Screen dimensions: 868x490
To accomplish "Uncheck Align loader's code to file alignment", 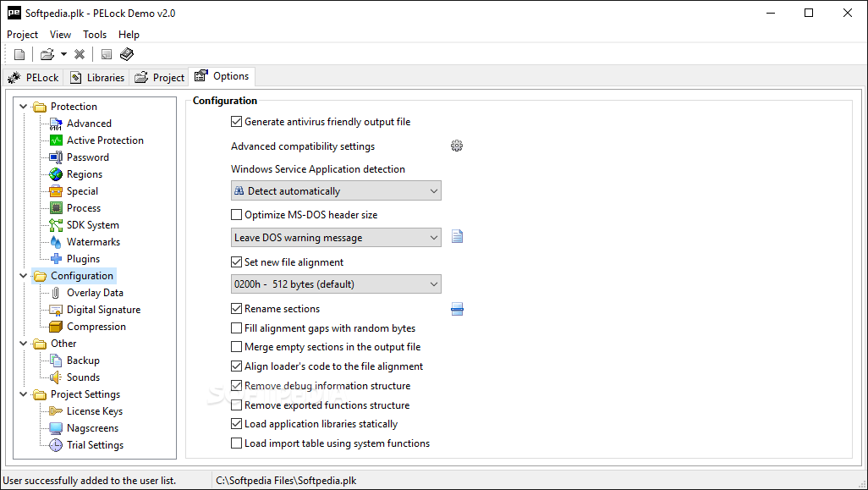I will pyautogui.click(x=236, y=366).
